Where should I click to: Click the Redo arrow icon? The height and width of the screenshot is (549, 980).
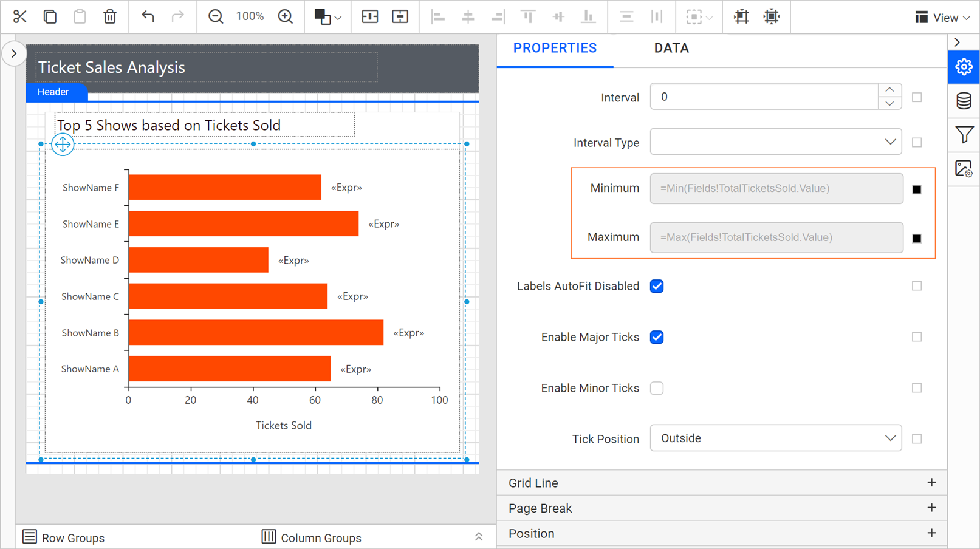[177, 16]
